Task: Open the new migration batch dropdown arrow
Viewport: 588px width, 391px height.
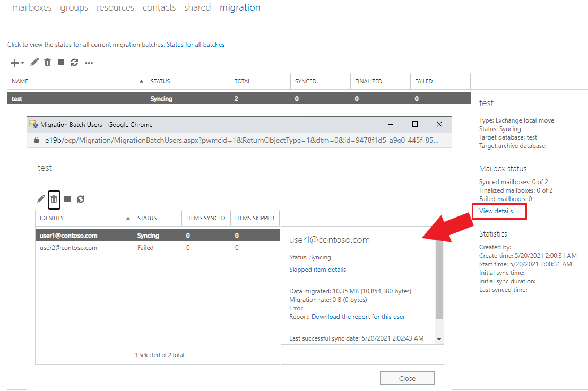Action: (22, 63)
